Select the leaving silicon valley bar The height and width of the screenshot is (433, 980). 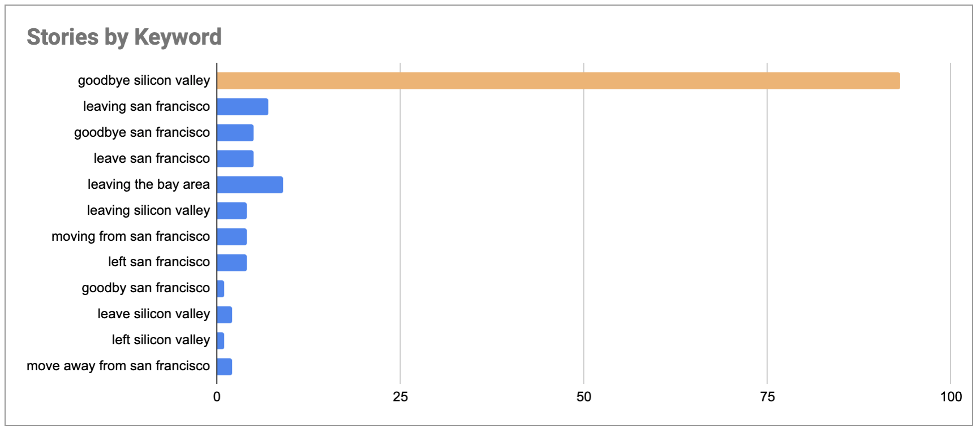pyautogui.click(x=232, y=211)
